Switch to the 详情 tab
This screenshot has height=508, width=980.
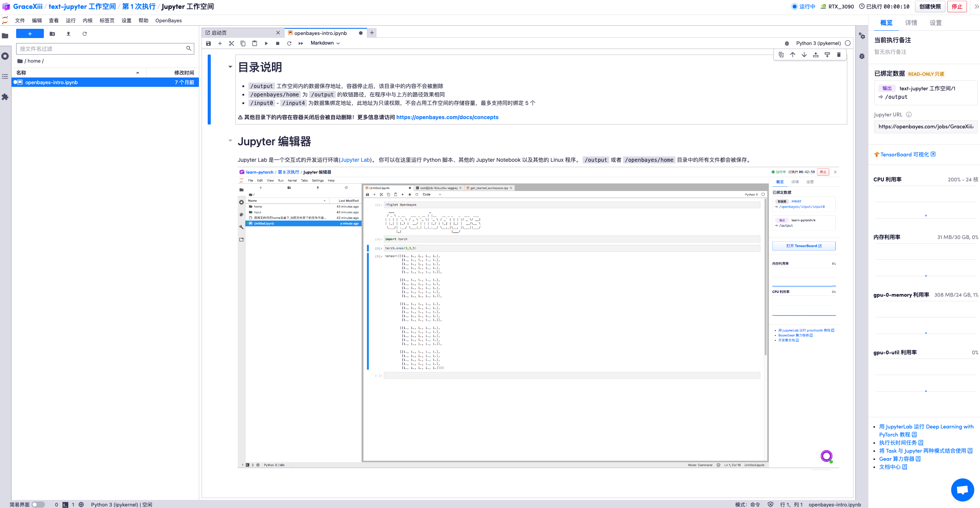click(910, 23)
